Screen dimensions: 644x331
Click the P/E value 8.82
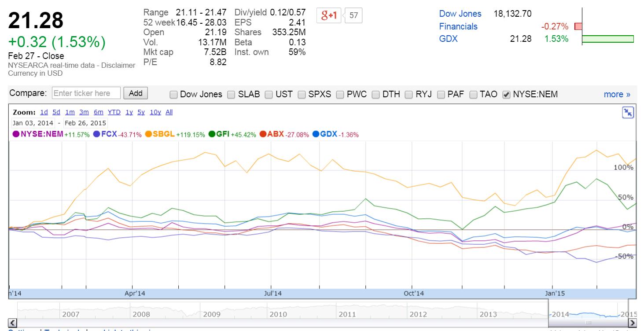(218, 62)
